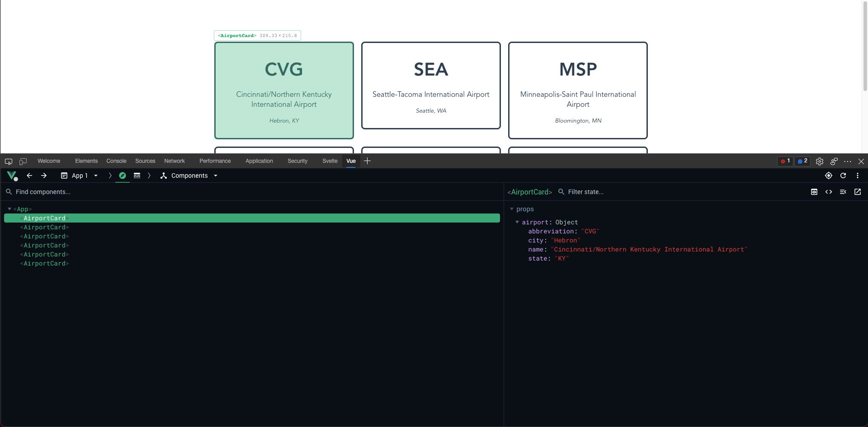The image size is (868, 427).
Task: Switch to the Svelte tab
Action: tap(330, 161)
